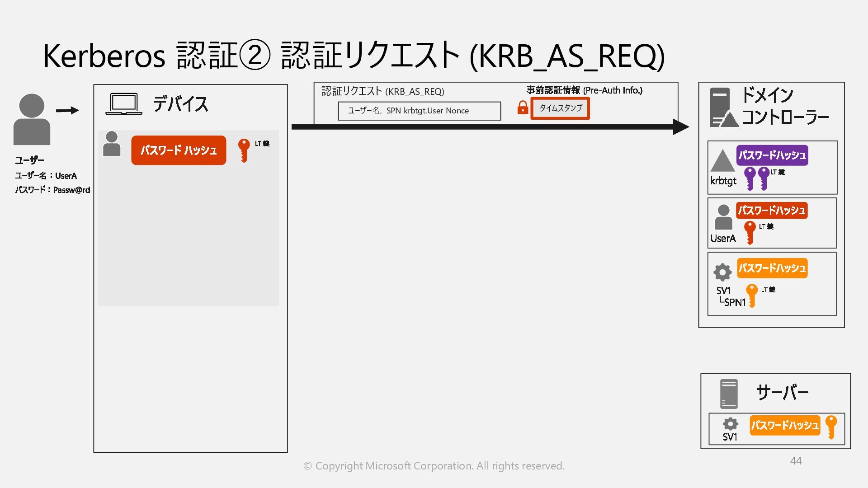
Task: Click the orange key beside SPN1
Action: pyautogui.click(x=751, y=296)
